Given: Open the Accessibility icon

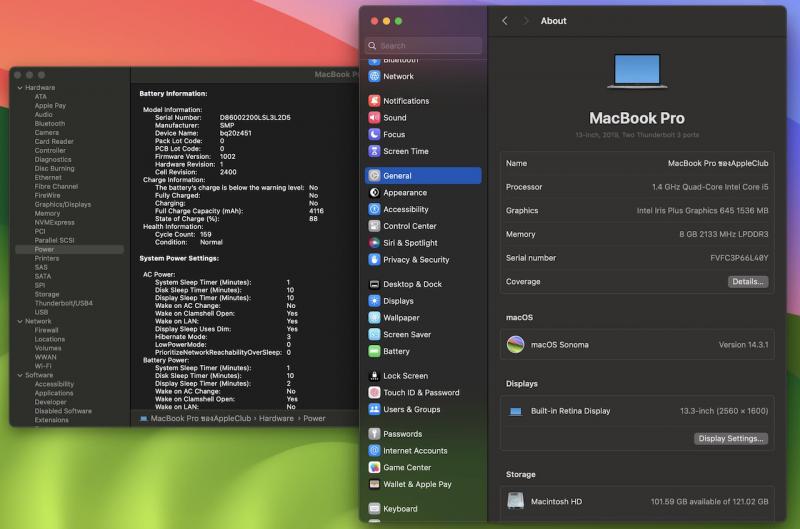Looking at the screenshot, I should click(x=374, y=209).
